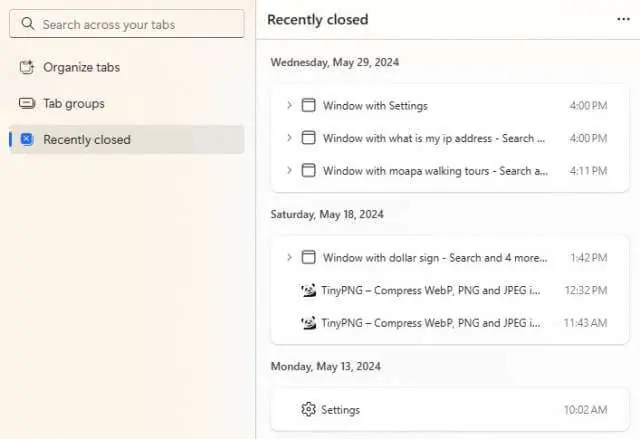Open the three-dot more options menu
The image size is (640, 439).
[x=623, y=19]
